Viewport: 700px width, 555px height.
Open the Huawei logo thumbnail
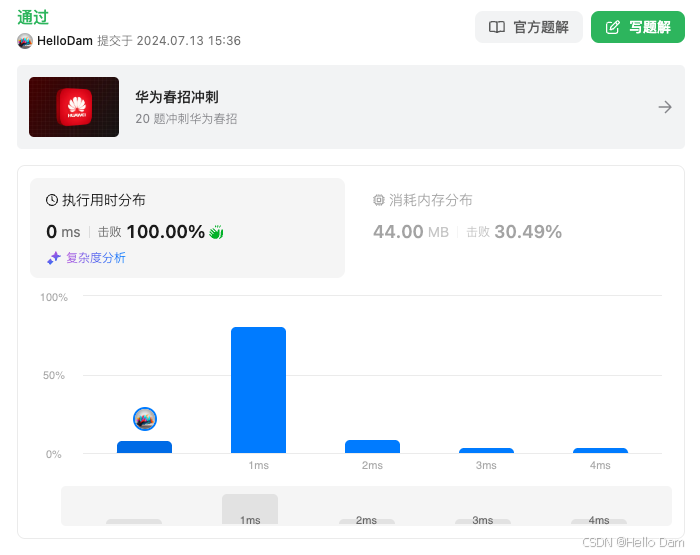tap(74, 107)
